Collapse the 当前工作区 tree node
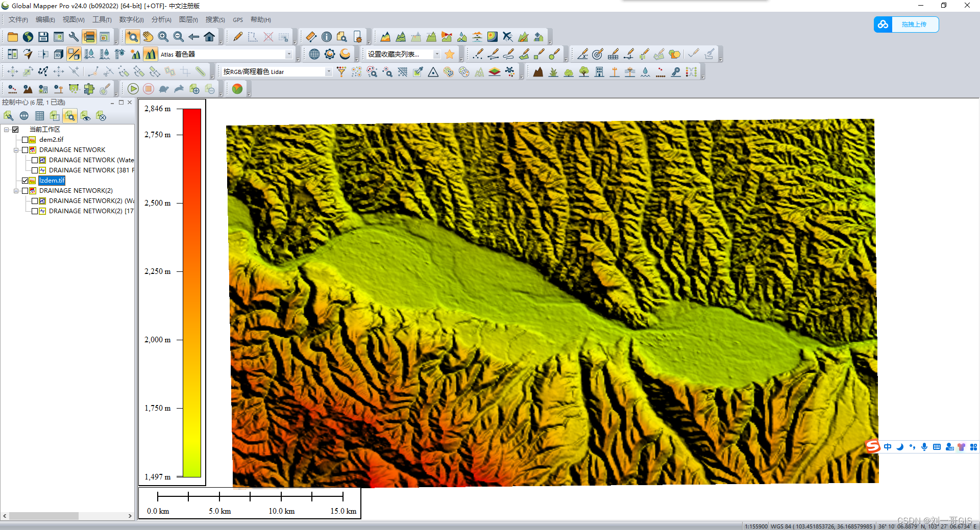The height and width of the screenshot is (530, 980). coord(6,130)
